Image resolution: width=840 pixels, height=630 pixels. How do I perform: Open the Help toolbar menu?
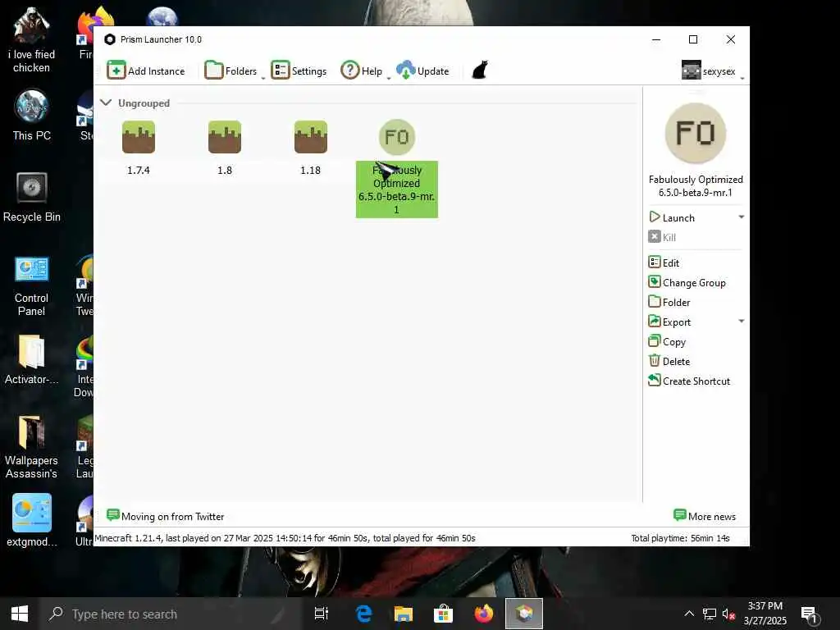pos(365,71)
